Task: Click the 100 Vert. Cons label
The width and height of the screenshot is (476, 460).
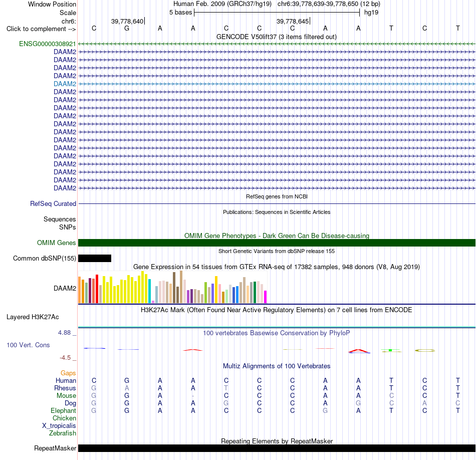Action: coord(28,345)
